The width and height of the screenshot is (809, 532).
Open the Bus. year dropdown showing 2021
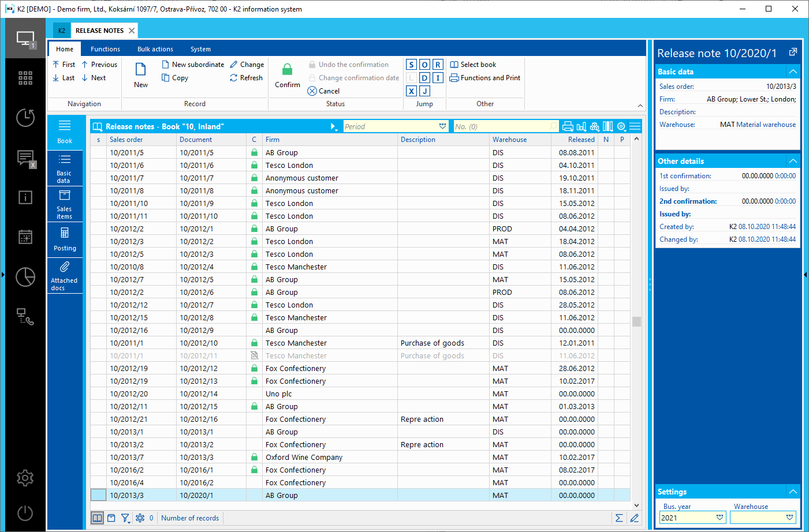(719, 518)
